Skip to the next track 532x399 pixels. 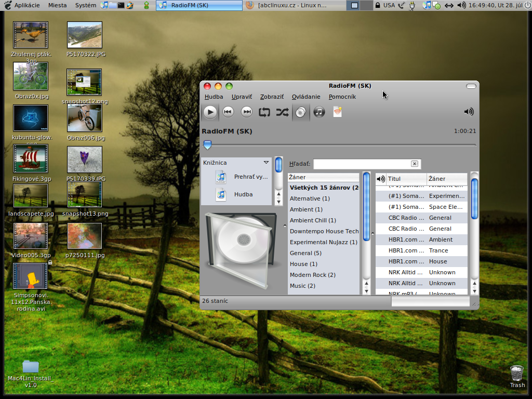pos(247,112)
